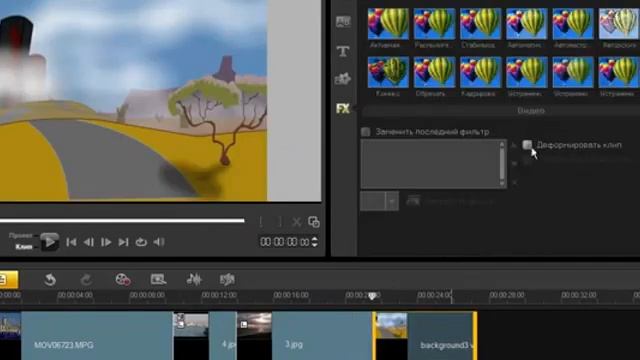Step forward one frame
Screen dimensions: 640x360
(106, 242)
